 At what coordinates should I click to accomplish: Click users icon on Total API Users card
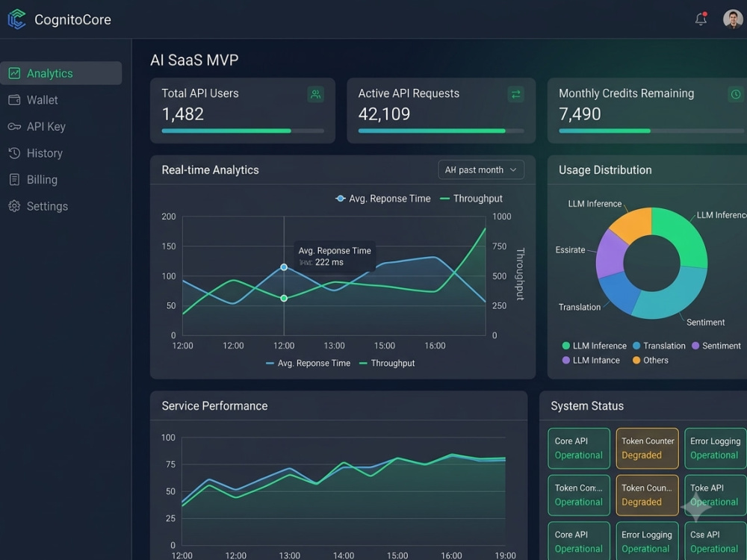click(315, 94)
